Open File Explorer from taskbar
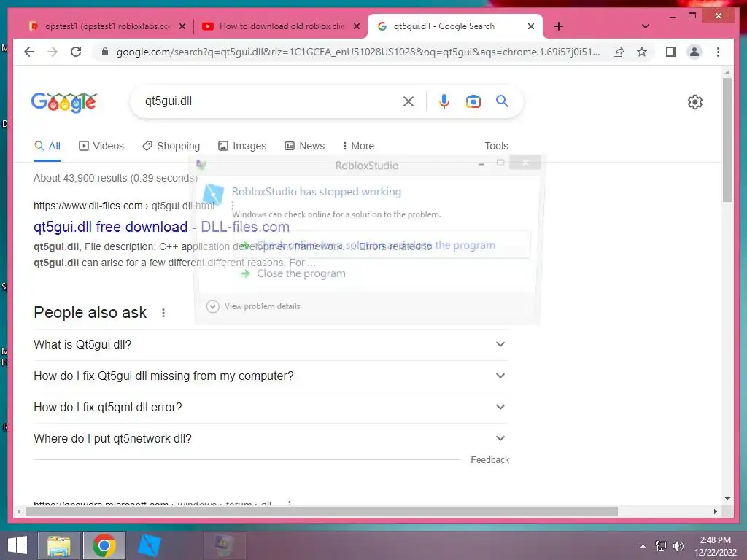The width and height of the screenshot is (747, 560). (59, 545)
